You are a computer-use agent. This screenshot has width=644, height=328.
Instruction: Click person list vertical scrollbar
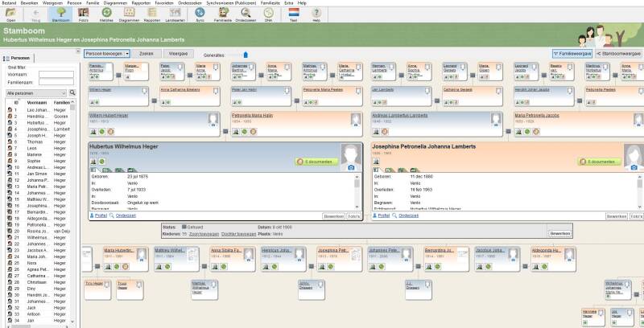[72, 212]
